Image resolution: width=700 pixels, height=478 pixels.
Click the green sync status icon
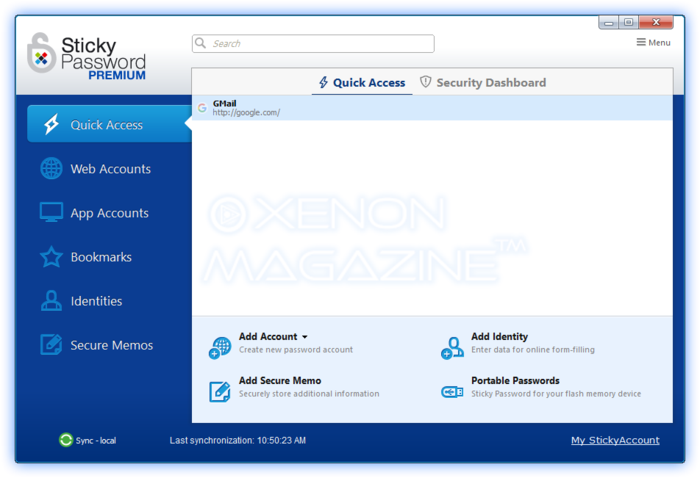pos(66,440)
